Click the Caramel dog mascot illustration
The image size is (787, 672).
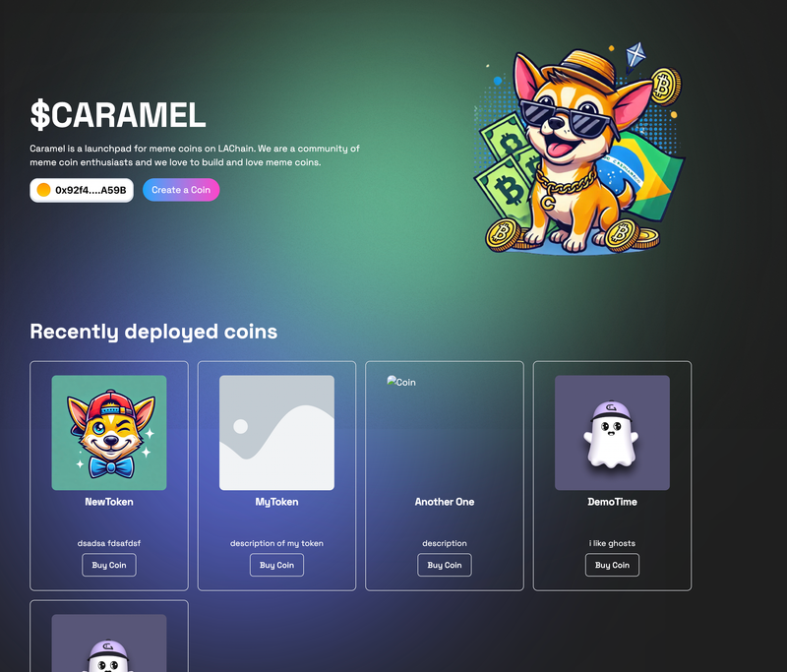click(578, 150)
